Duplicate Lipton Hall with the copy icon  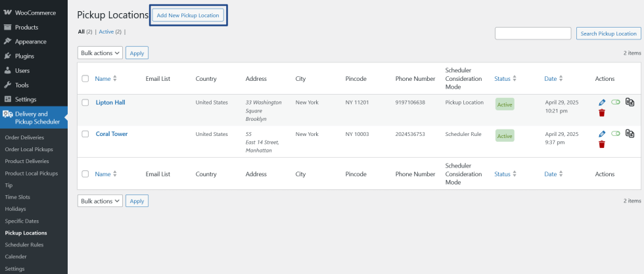[x=630, y=102]
